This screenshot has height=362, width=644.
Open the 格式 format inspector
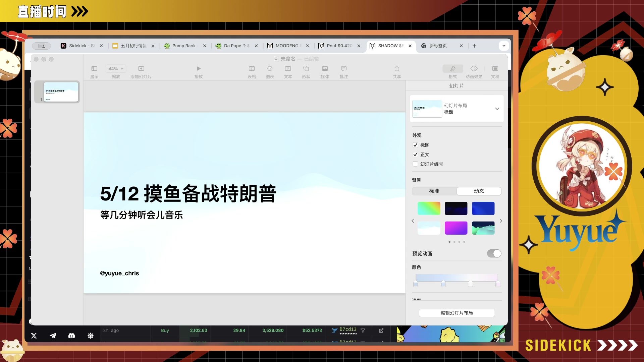click(453, 68)
